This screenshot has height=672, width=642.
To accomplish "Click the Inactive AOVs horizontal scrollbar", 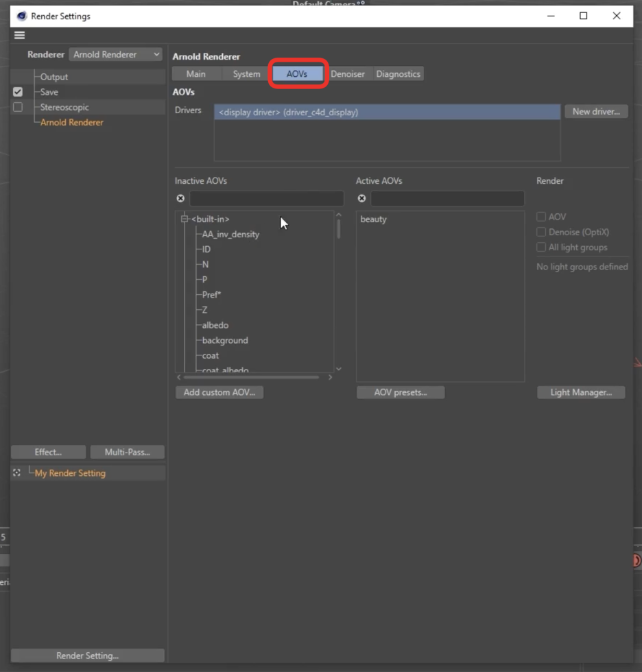I will click(251, 377).
